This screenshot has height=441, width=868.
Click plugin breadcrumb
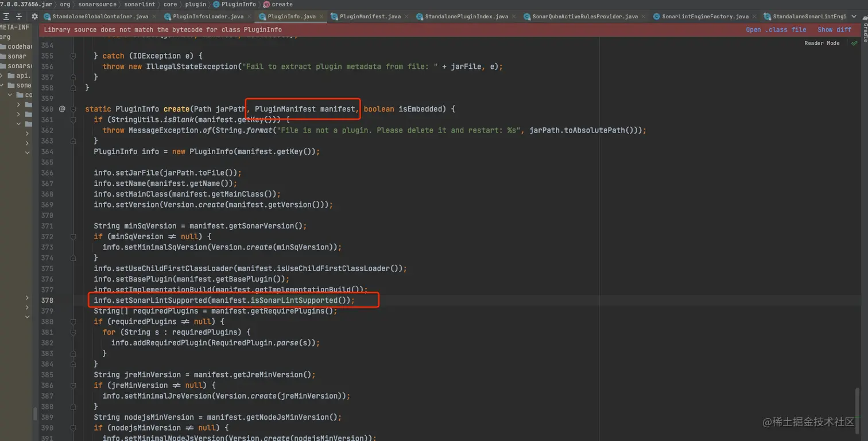click(195, 4)
